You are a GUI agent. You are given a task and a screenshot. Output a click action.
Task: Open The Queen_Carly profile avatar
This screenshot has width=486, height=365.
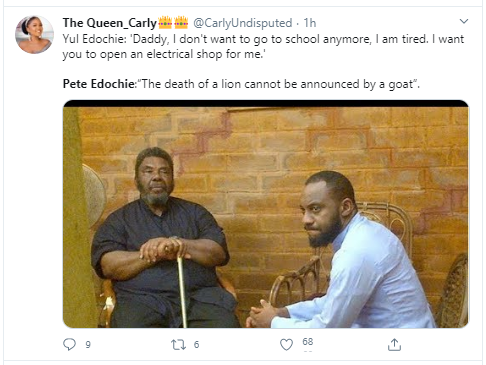(34, 35)
